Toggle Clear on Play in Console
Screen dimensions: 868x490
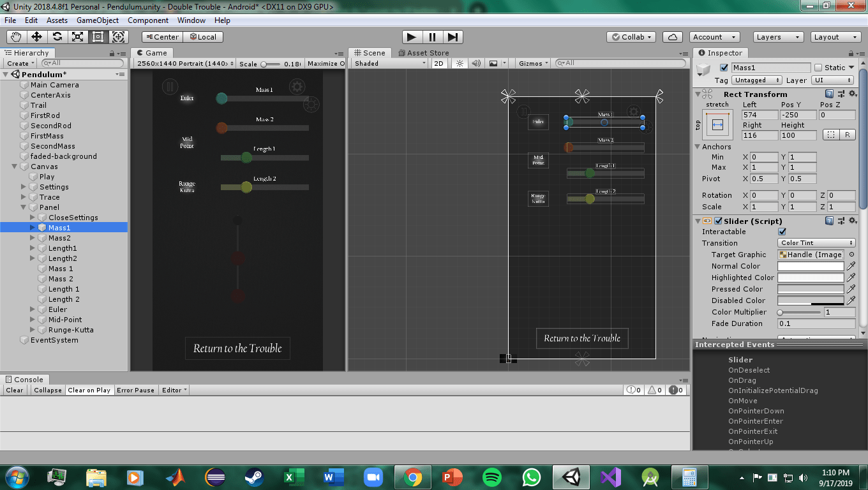pos(89,390)
